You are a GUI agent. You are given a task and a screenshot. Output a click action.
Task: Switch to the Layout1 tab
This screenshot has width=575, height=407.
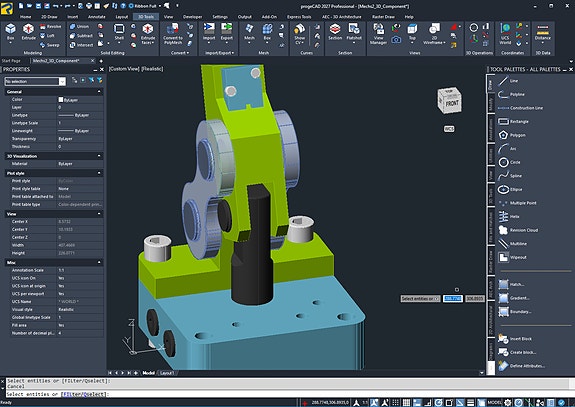tap(167, 373)
